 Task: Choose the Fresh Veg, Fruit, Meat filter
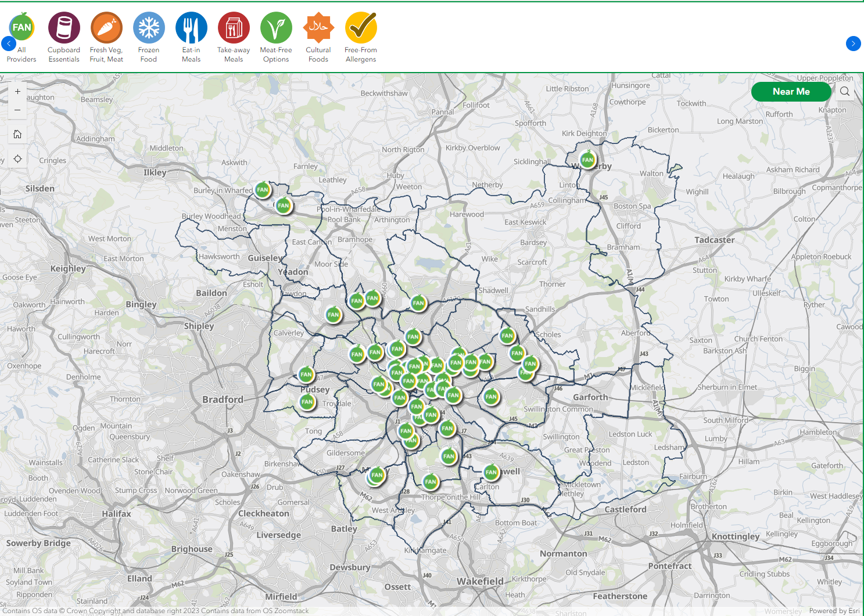pos(106,28)
